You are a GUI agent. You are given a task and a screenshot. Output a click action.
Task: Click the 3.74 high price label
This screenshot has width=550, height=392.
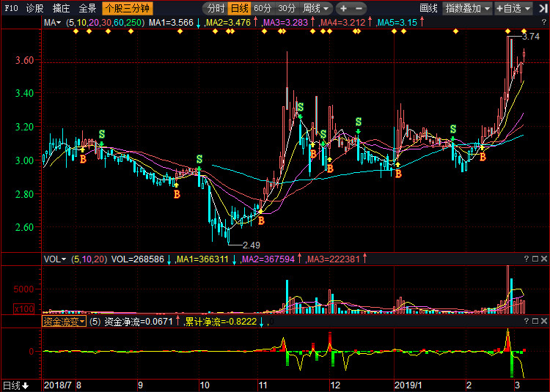pos(531,37)
